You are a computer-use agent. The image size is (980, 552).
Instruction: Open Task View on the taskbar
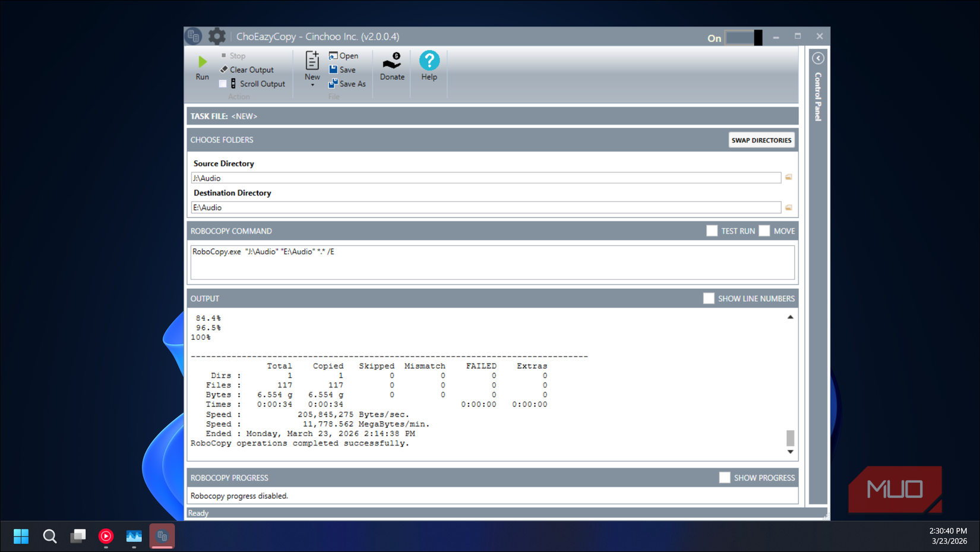78,537
